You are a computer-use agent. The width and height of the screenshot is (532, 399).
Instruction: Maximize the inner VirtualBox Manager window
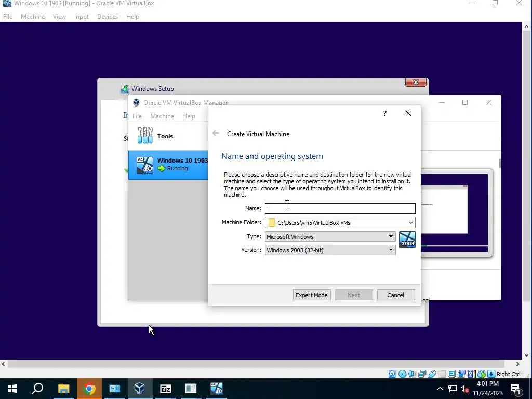click(465, 102)
